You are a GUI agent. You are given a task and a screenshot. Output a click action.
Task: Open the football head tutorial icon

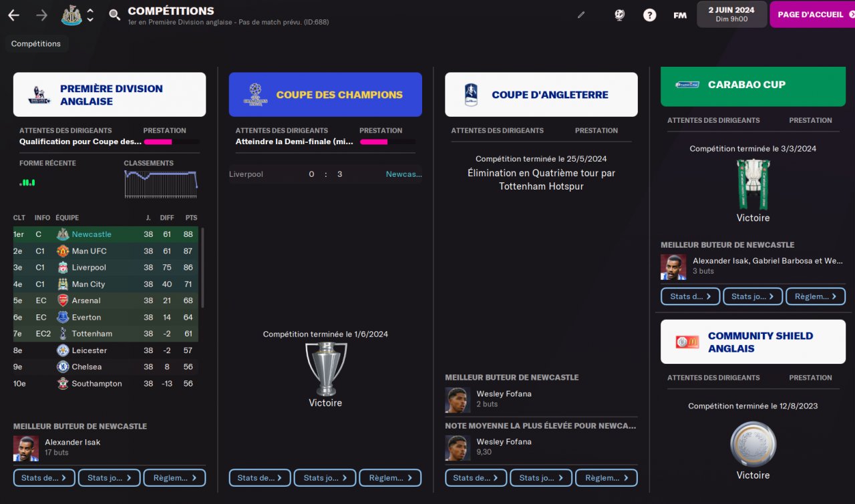[x=619, y=15]
